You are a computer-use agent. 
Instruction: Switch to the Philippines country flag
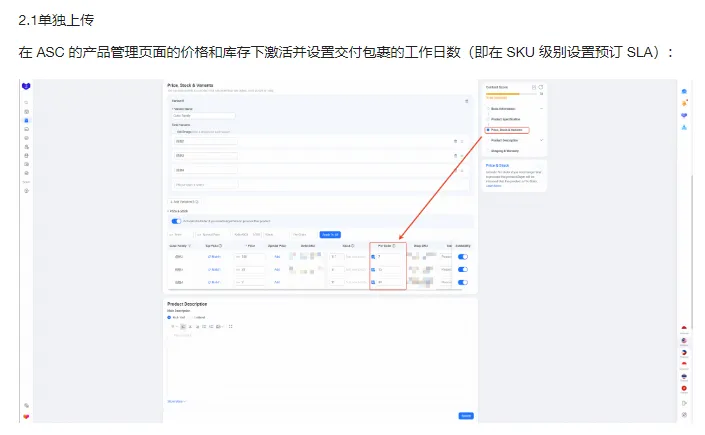[684, 353]
